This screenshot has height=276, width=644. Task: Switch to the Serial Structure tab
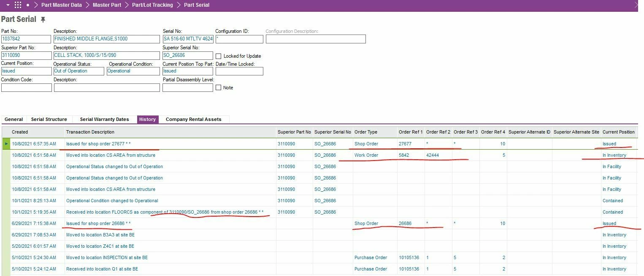49,119
